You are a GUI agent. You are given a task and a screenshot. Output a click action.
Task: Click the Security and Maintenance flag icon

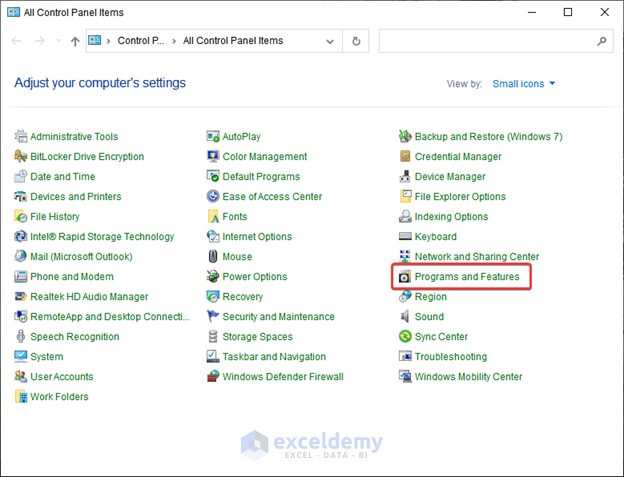pyautogui.click(x=213, y=317)
